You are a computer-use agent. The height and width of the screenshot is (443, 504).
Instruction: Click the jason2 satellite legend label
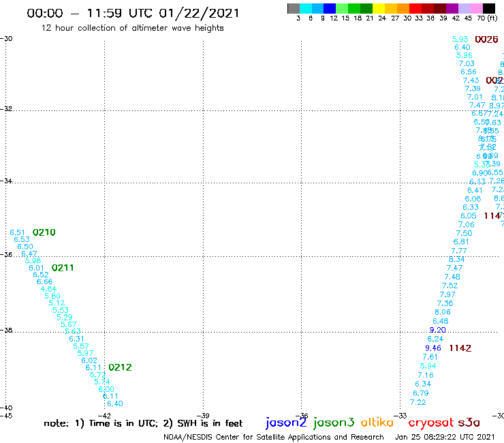click(x=286, y=423)
